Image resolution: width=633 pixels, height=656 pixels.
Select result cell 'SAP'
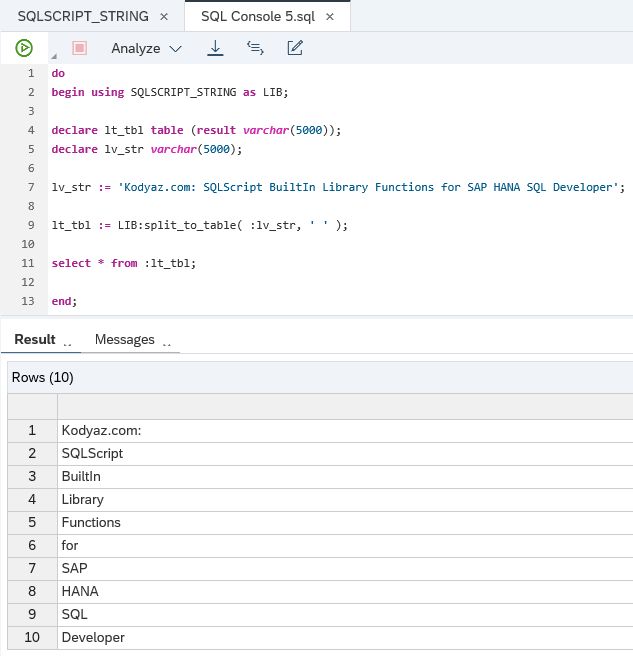(x=345, y=569)
